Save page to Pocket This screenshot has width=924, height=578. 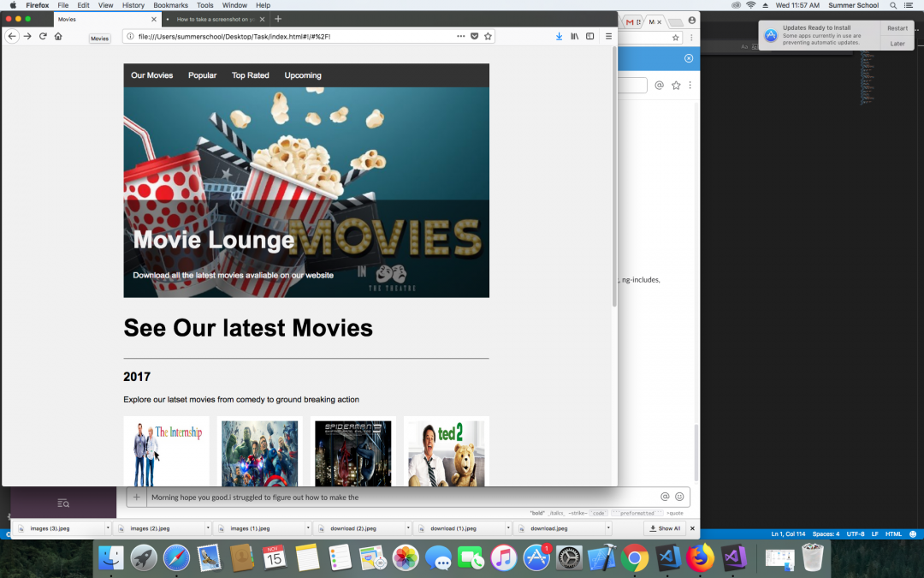tap(474, 36)
